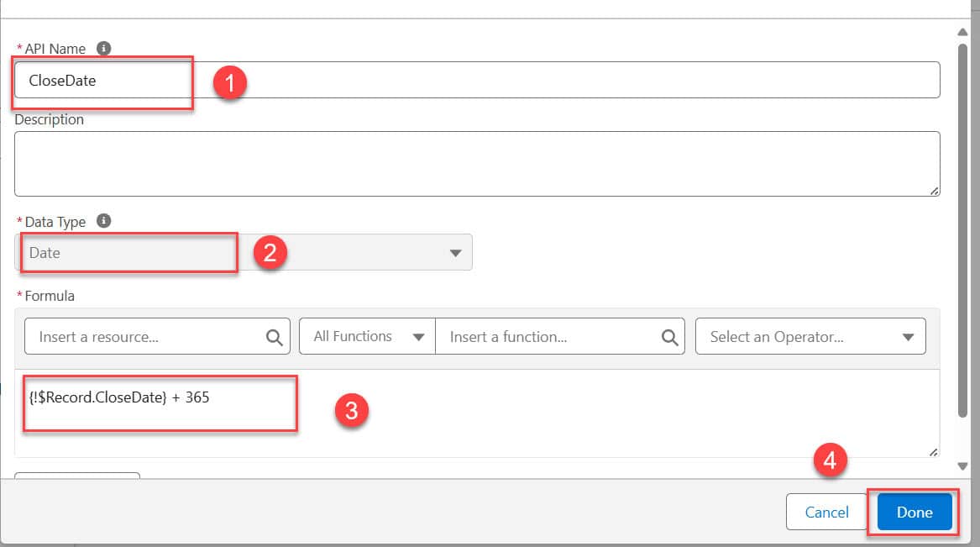Image resolution: width=980 pixels, height=547 pixels.
Task: Click the Insert a function search field
Action: pos(560,336)
